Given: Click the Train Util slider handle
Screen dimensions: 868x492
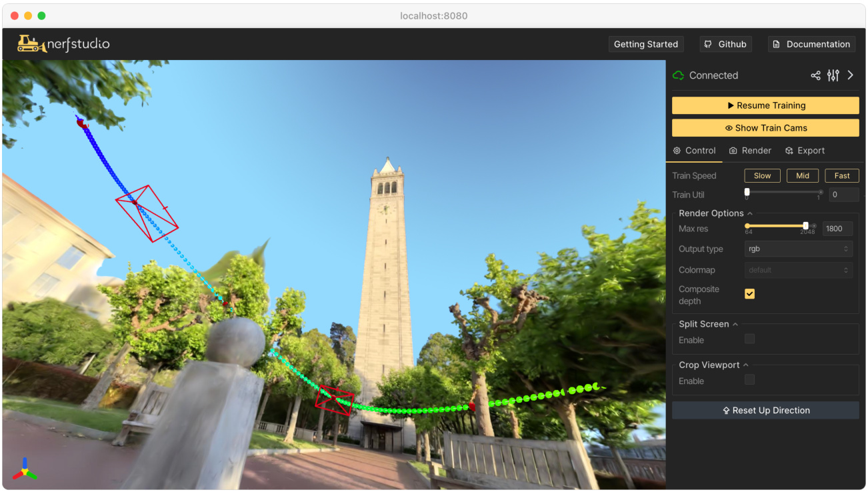Looking at the screenshot, I should pyautogui.click(x=747, y=192).
